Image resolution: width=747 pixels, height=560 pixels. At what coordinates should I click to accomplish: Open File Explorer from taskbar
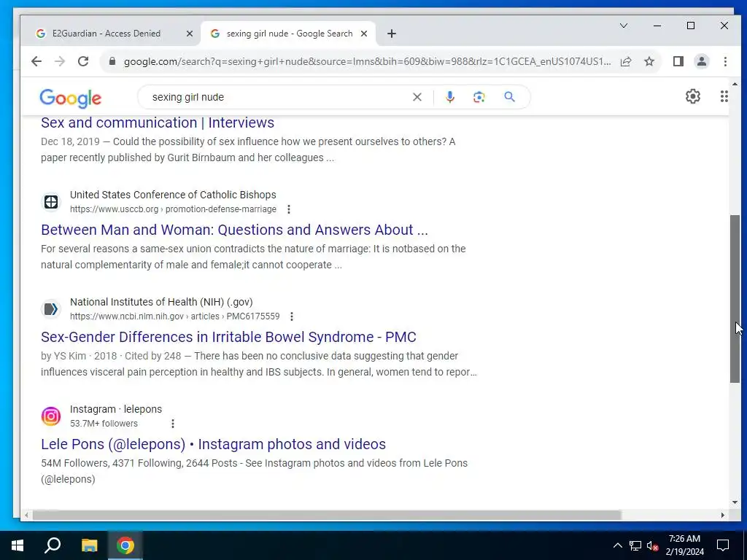89,545
